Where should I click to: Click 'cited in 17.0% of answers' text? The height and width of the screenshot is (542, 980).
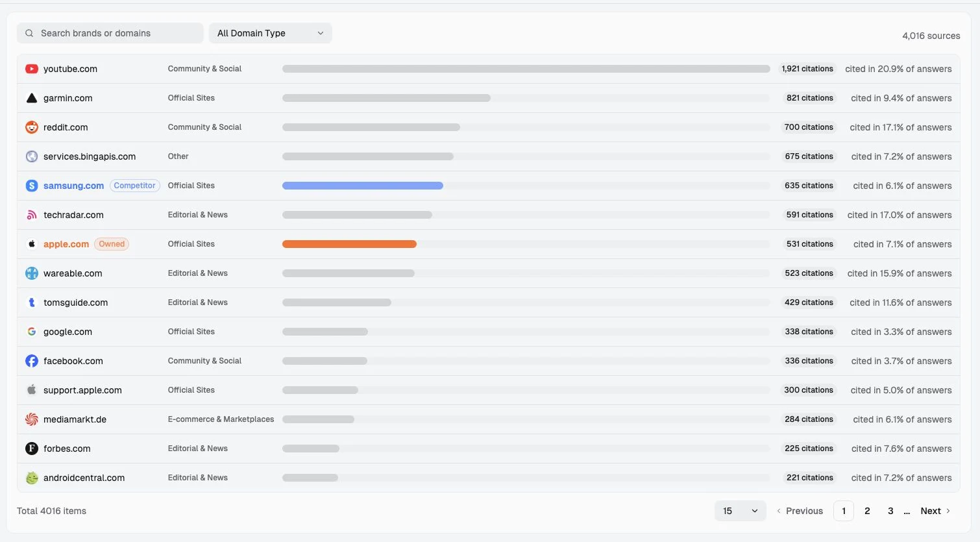pyautogui.click(x=900, y=215)
